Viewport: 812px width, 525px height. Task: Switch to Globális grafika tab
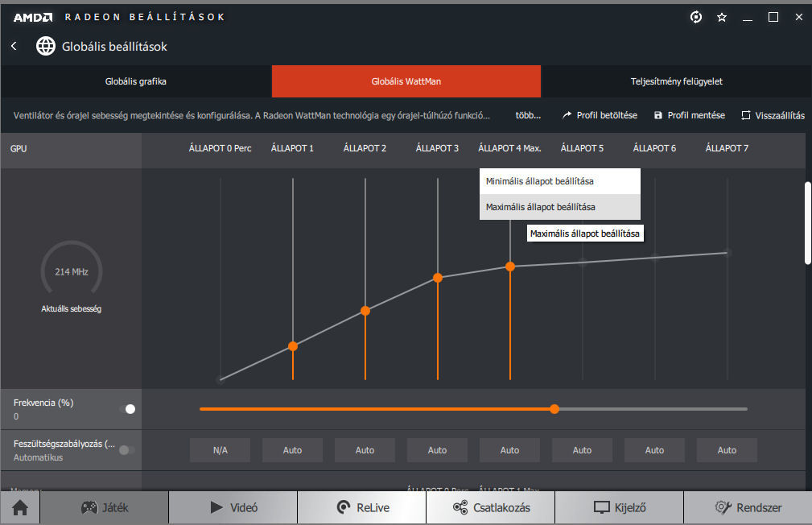click(136, 81)
